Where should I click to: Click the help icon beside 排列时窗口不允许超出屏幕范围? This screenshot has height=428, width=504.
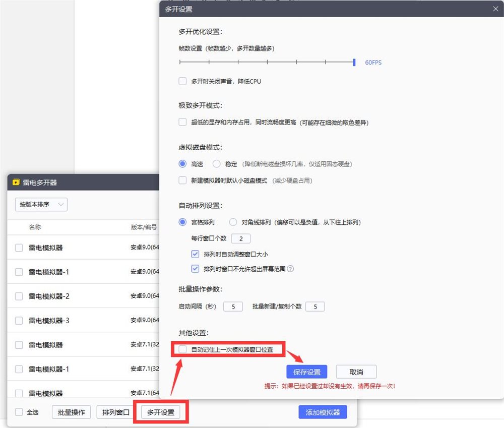[x=290, y=269]
